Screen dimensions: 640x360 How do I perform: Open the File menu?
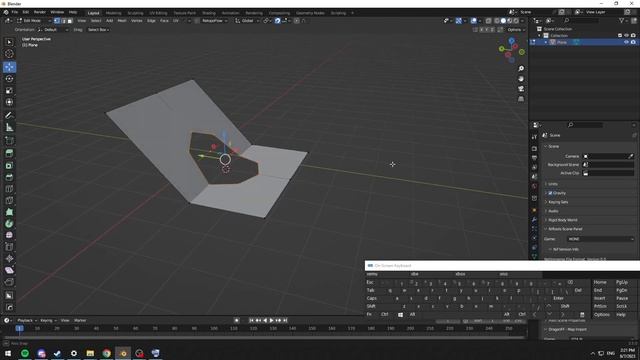[14, 13]
